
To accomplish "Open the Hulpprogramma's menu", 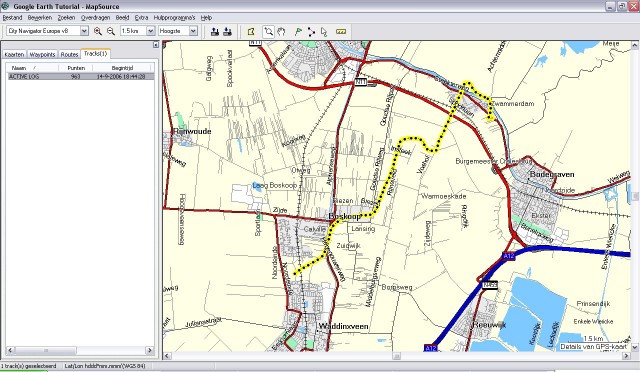I will pyautogui.click(x=174, y=18).
